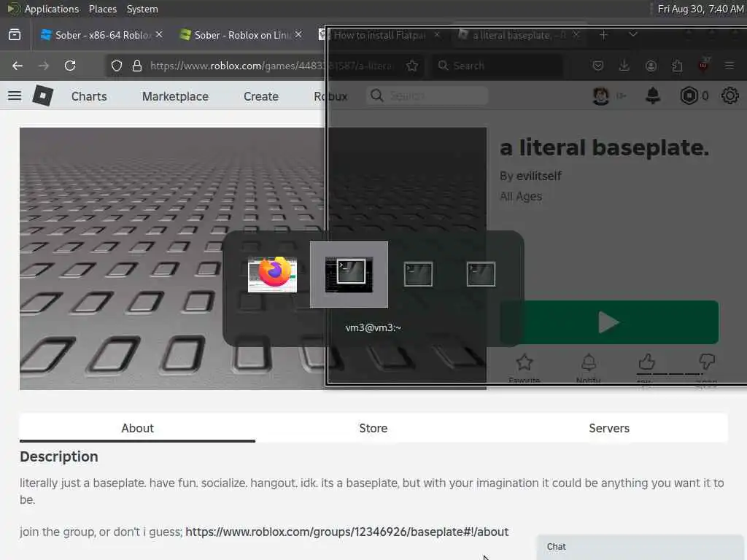Close the 'Sober - x86-64 Roblox' tab

click(x=159, y=35)
